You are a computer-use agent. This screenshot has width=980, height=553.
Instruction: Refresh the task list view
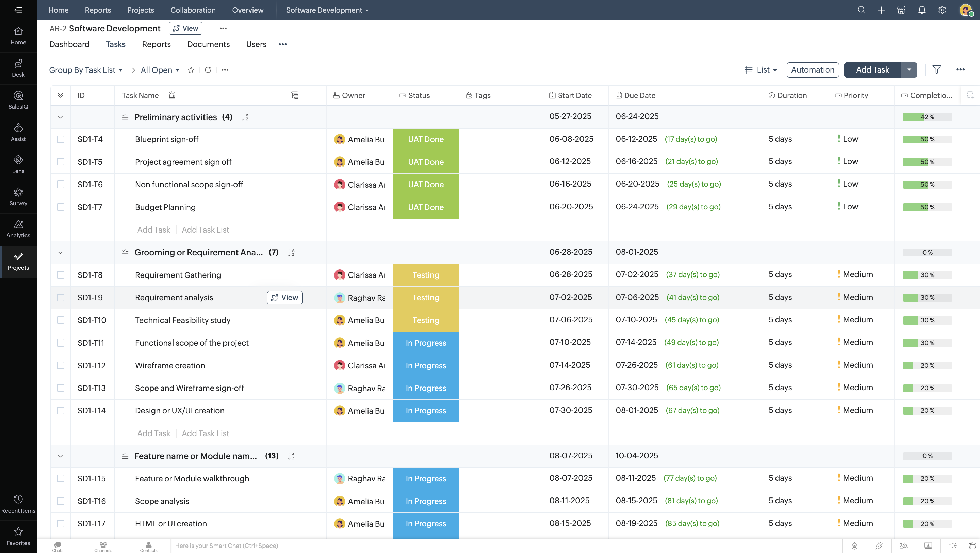click(208, 70)
